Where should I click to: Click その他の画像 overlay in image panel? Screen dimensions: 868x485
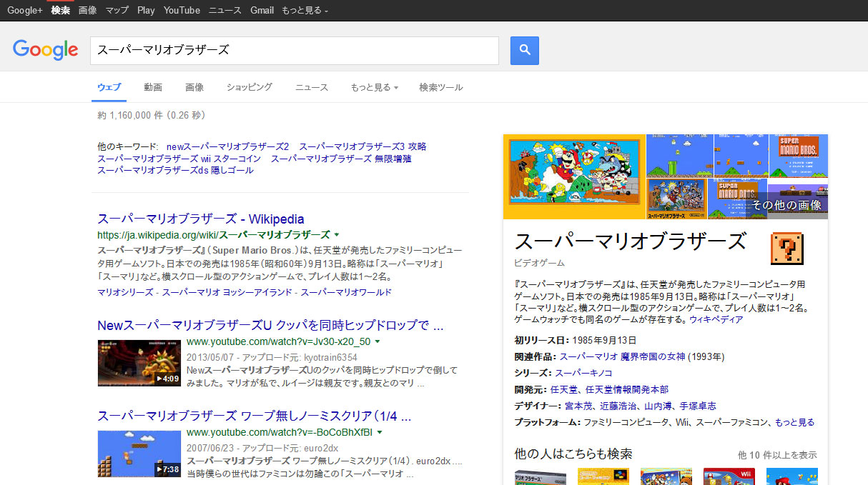(786, 205)
